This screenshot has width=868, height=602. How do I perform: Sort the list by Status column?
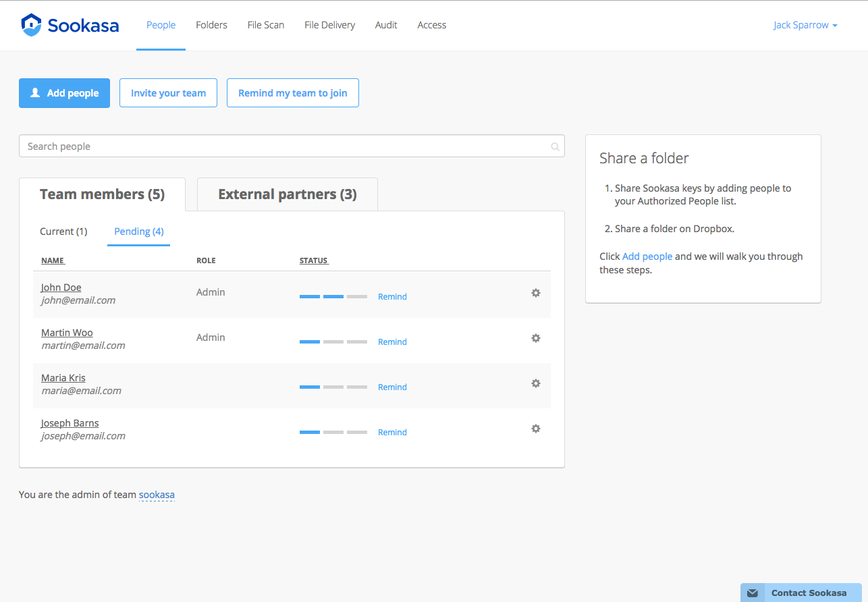(x=314, y=261)
